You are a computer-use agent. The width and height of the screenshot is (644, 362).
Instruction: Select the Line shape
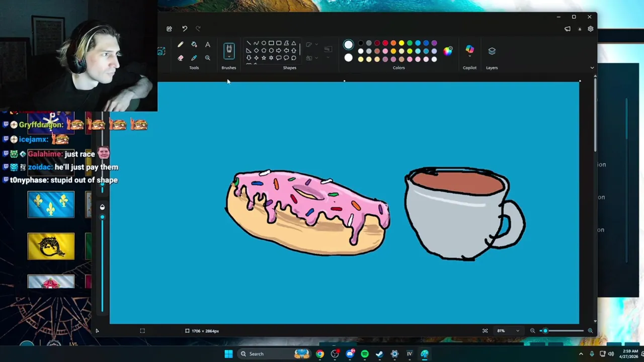point(249,43)
